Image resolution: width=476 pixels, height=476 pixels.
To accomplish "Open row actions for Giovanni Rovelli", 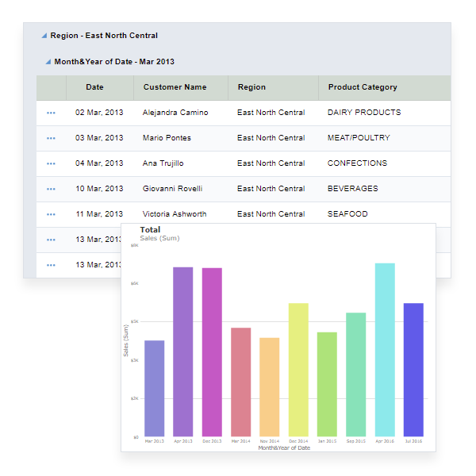I will coord(51,189).
